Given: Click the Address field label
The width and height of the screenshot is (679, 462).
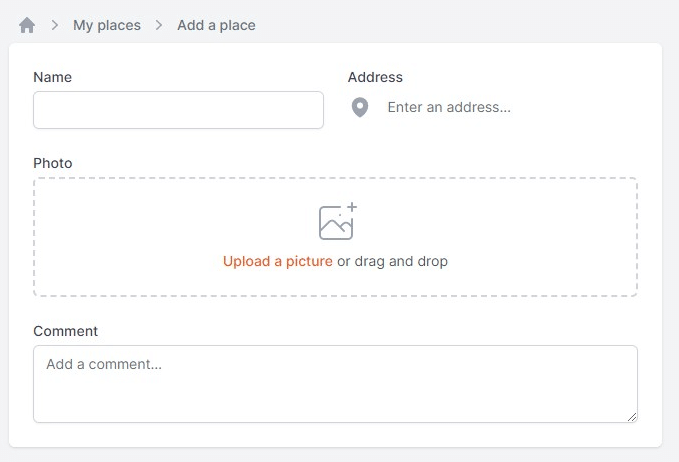Looking at the screenshot, I should click(x=375, y=77).
